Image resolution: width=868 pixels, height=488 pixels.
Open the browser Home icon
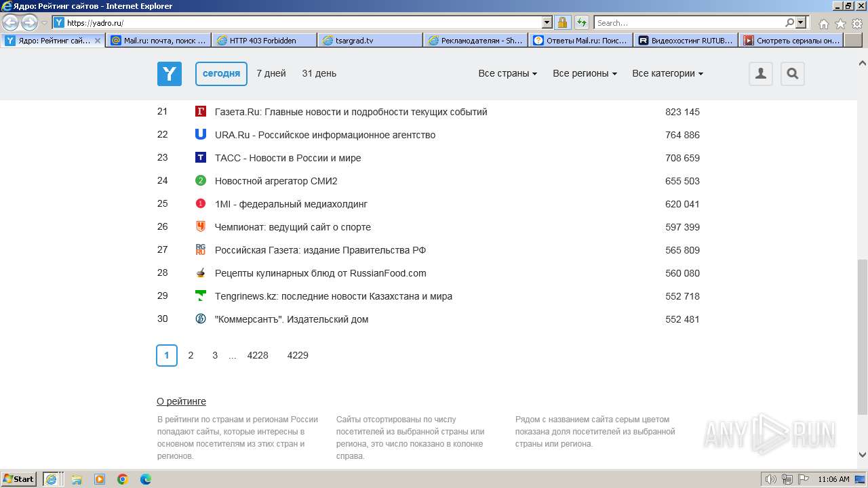click(823, 24)
